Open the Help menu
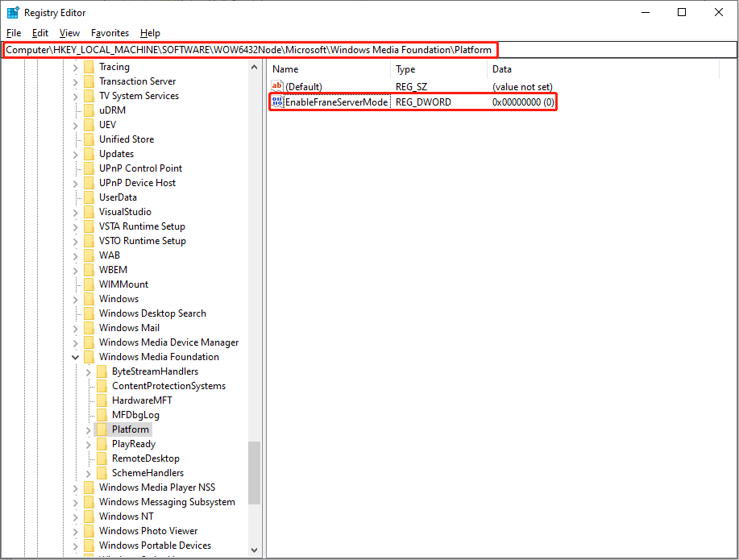Image resolution: width=739 pixels, height=560 pixels. 150,33
